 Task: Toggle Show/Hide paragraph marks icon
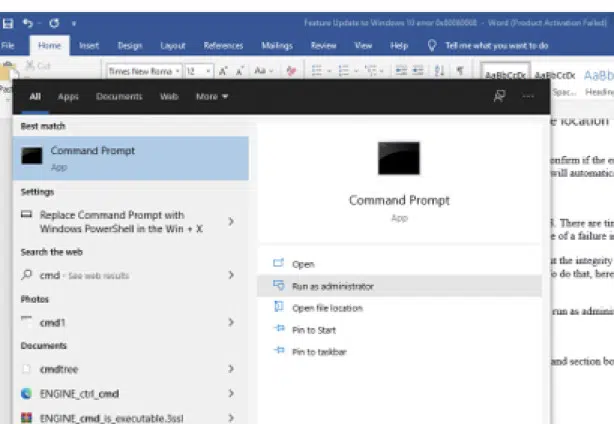pos(460,71)
